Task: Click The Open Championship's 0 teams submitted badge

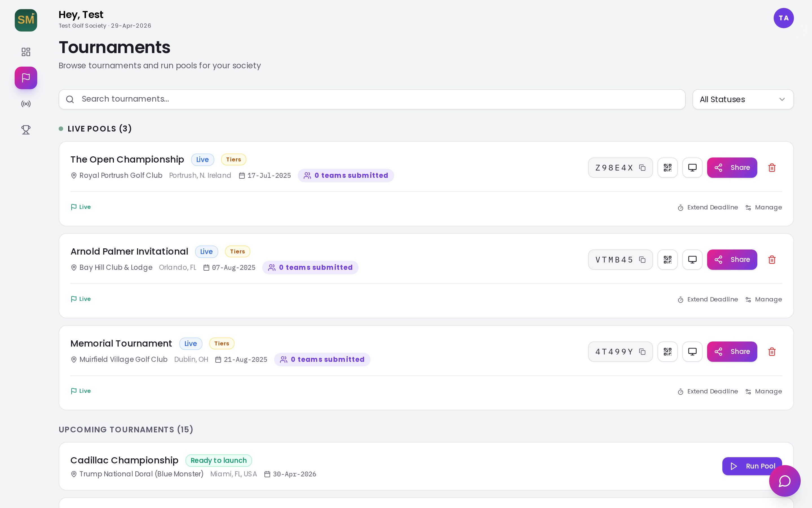Action: tap(346, 176)
